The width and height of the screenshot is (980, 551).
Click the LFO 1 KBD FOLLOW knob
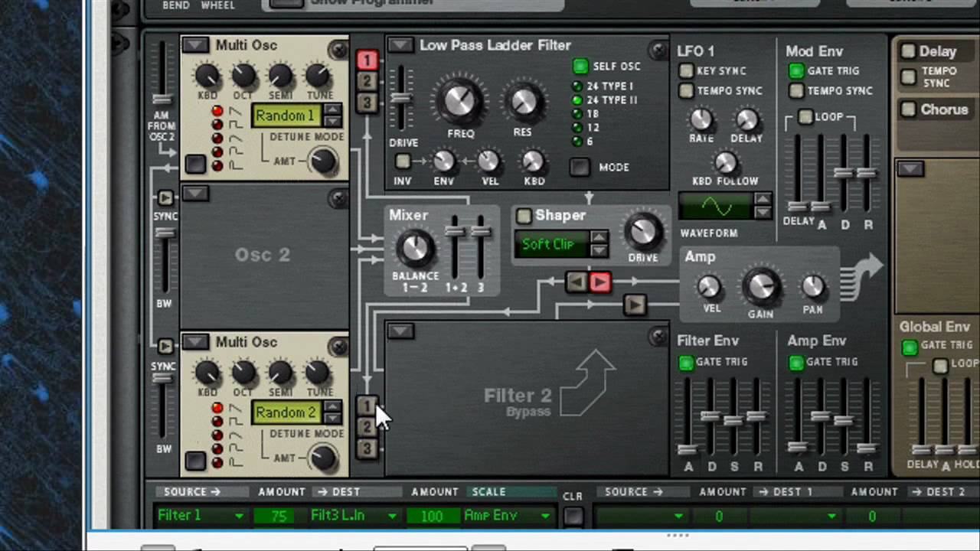pos(725,162)
